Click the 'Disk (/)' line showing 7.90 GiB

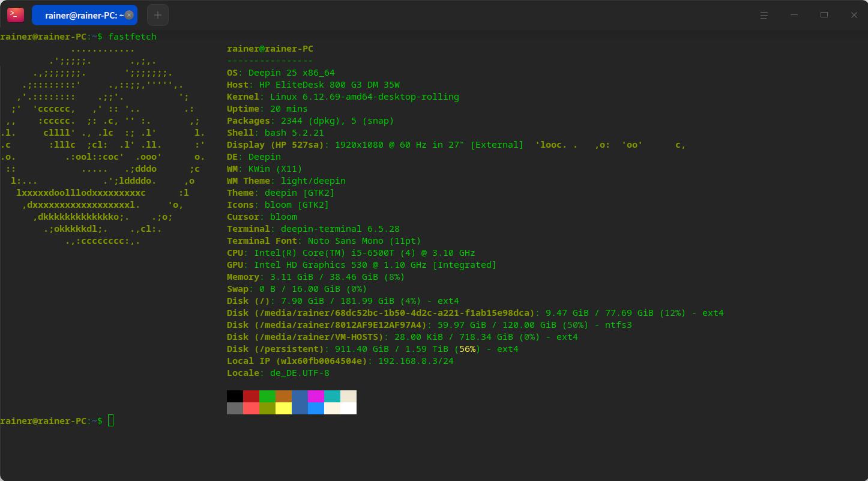[343, 301]
